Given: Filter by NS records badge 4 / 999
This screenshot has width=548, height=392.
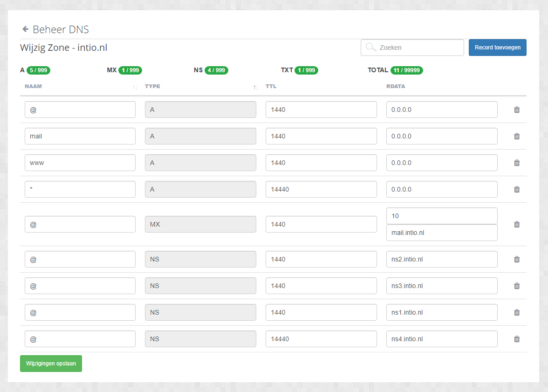Looking at the screenshot, I should pyautogui.click(x=216, y=70).
